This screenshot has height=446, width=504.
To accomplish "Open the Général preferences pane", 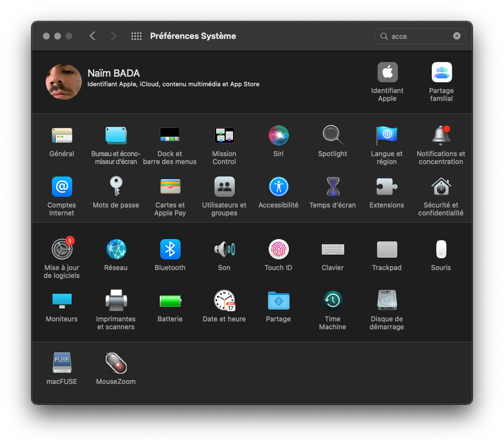I will point(62,135).
